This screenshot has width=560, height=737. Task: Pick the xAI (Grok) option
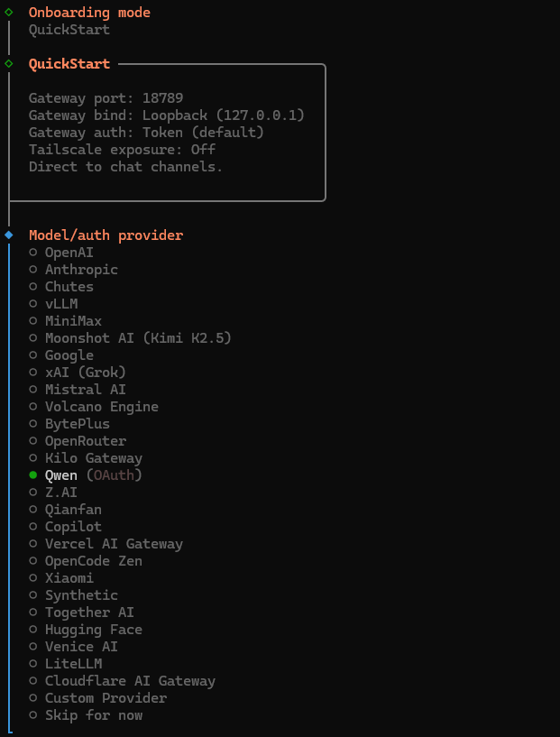[x=78, y=373]
